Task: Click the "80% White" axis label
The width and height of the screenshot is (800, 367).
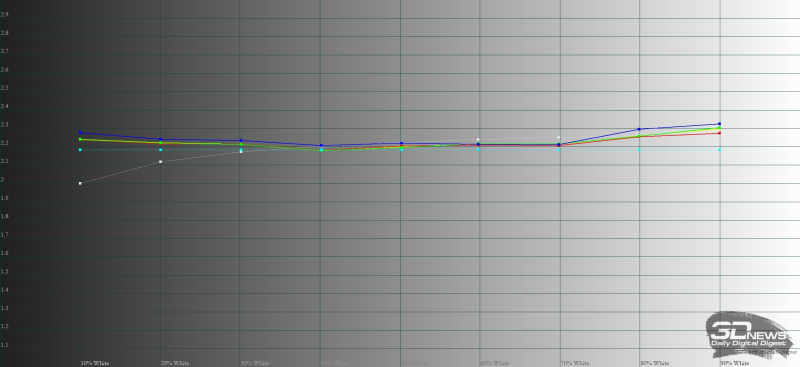Action: pos(655,363)
